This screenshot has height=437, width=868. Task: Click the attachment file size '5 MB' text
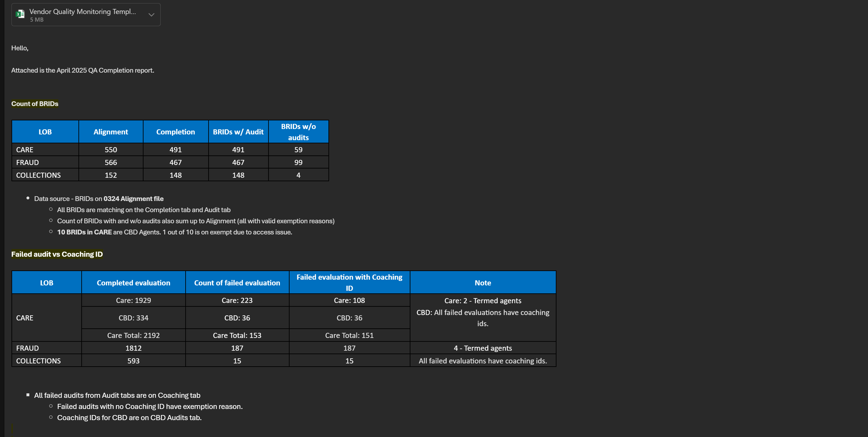37,20
